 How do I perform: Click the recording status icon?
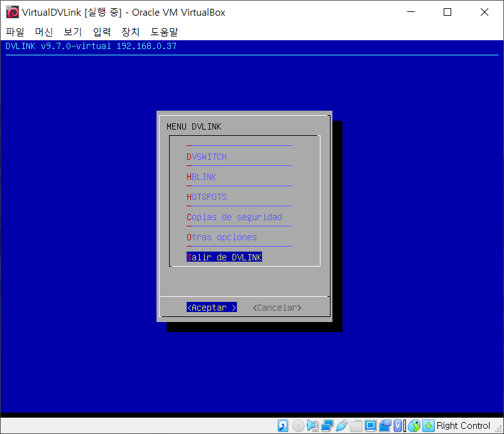(385, 426)
